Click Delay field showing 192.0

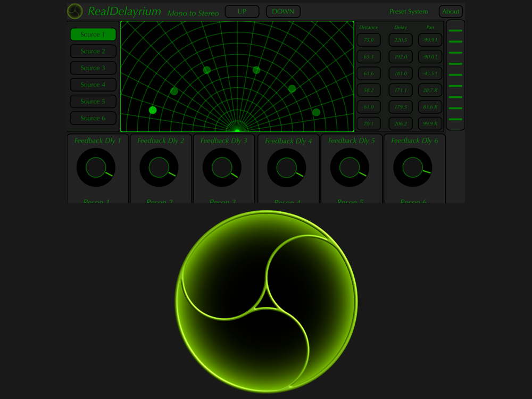point(401,57)
